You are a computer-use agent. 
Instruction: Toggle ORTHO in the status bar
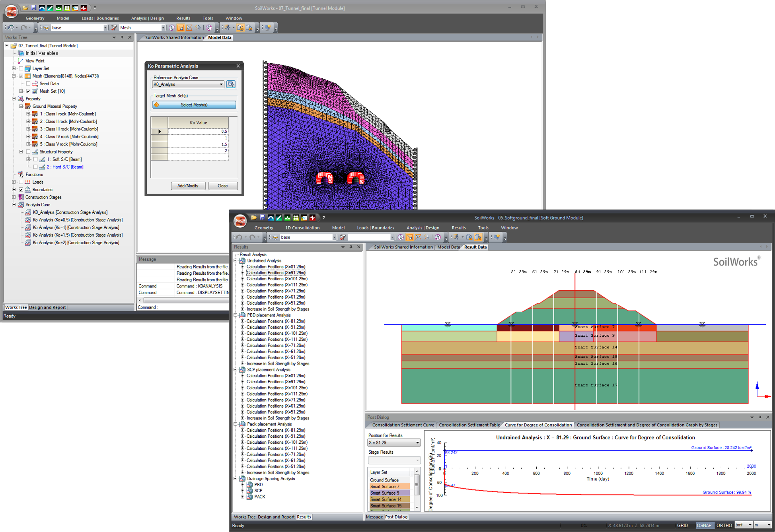724,525
